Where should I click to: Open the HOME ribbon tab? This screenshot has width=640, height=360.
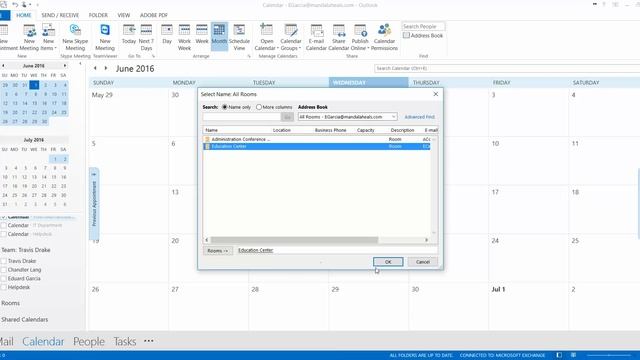(x=24, y=15)
